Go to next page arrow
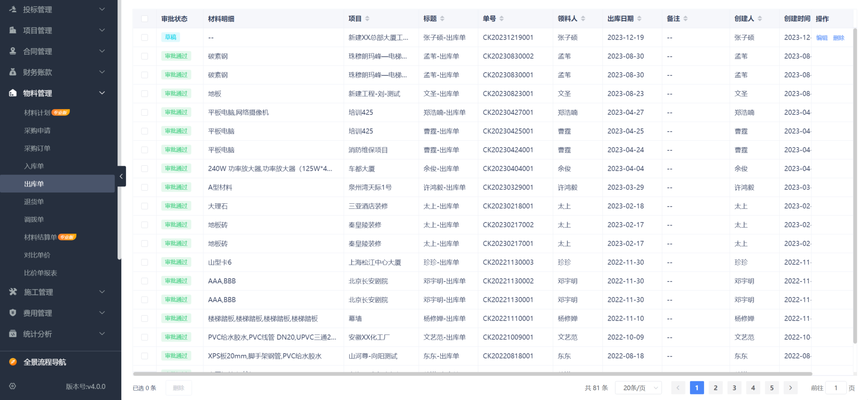Viewport: 868px width, 400px height. [x=791, y=388]
